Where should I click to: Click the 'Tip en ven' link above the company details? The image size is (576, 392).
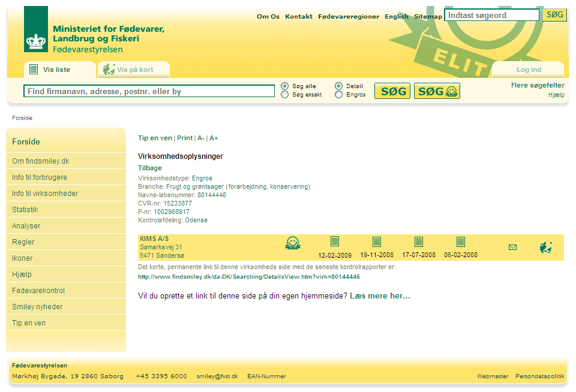coord(155,138)
